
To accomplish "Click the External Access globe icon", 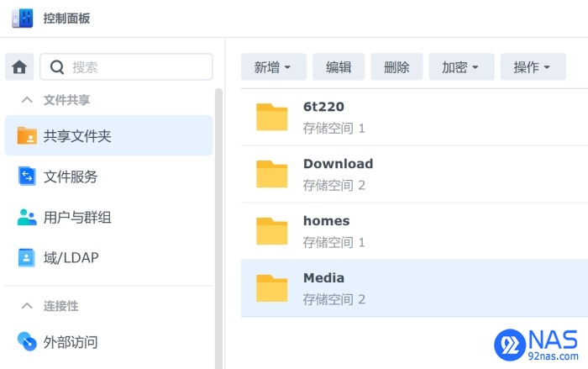I will pos(27,341).
